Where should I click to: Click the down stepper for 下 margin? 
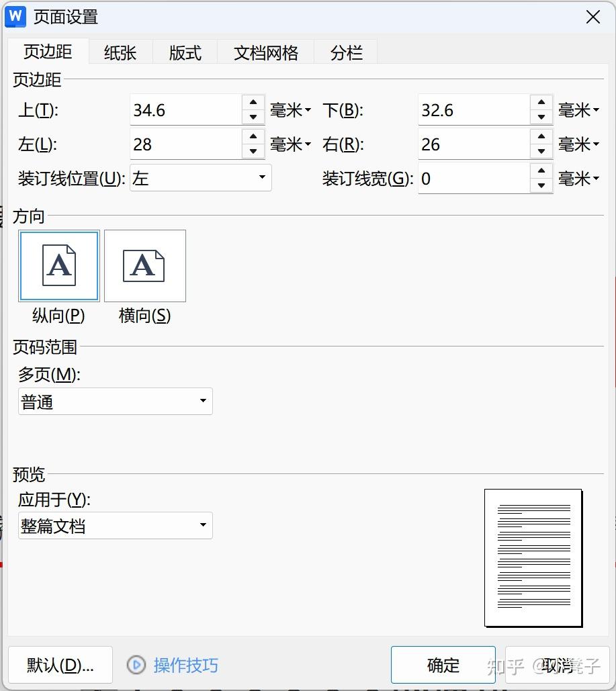pyautogui.click(x=541, y=117)
